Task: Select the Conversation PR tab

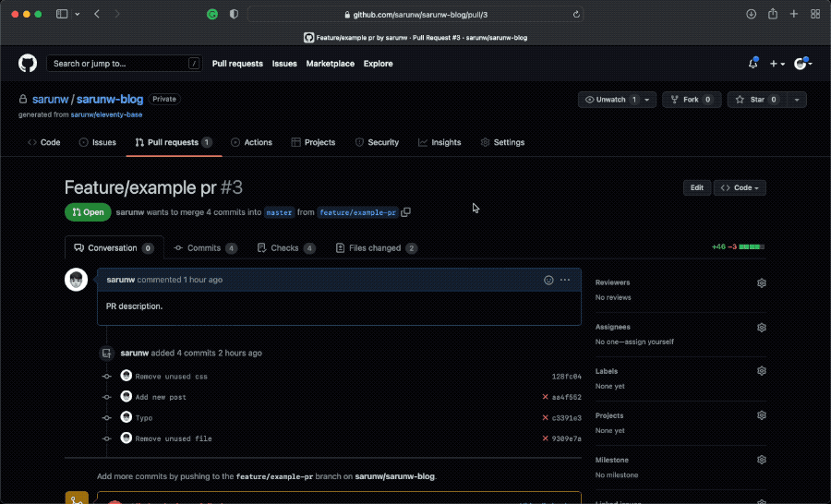Action: coord(114,248)
